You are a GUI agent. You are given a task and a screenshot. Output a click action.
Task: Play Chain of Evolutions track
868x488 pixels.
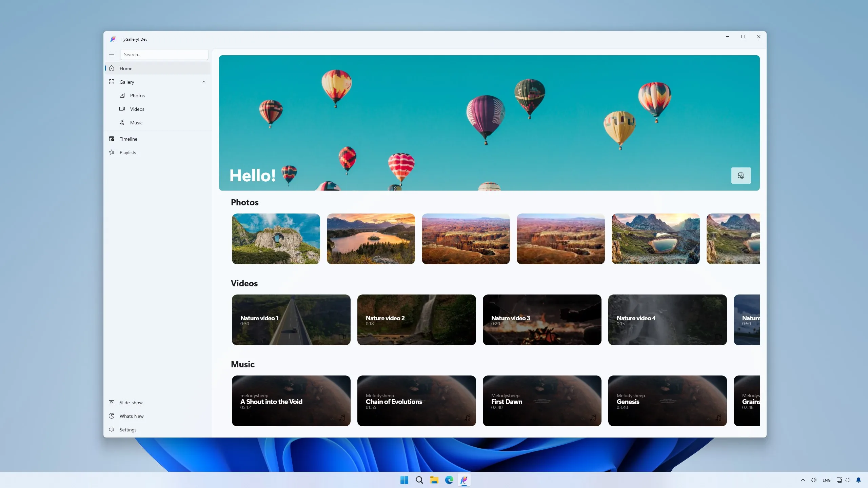tap(416, 401)
